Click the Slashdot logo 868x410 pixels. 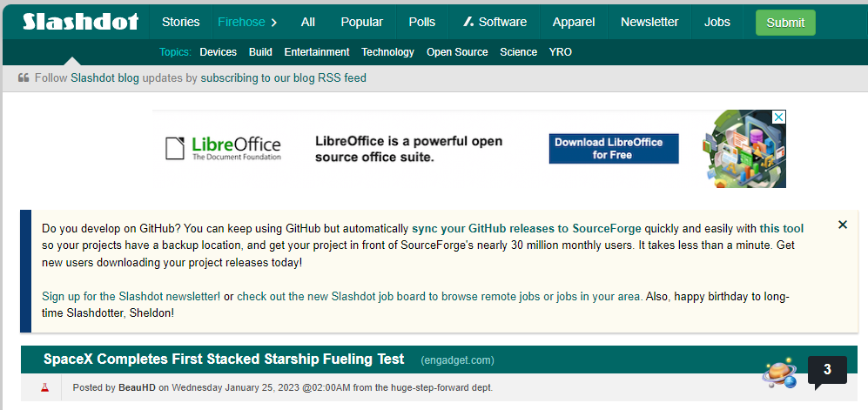click(80, 22)
